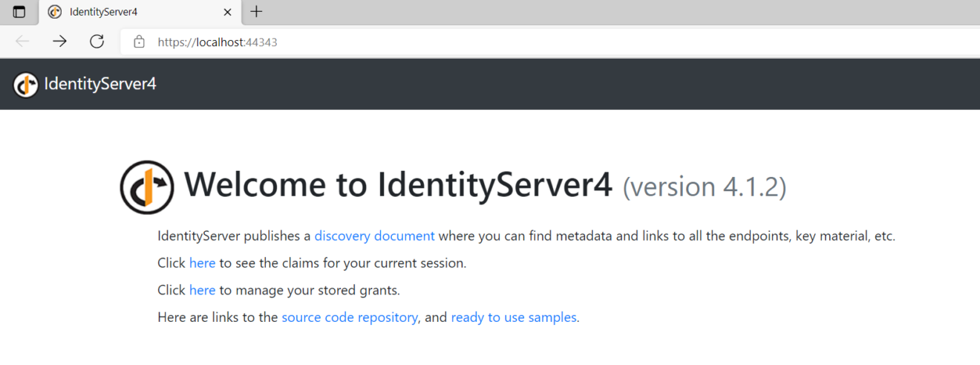980x365 pixels.
Task: Open the discovery document link
Action: click(x=374, y=236)
